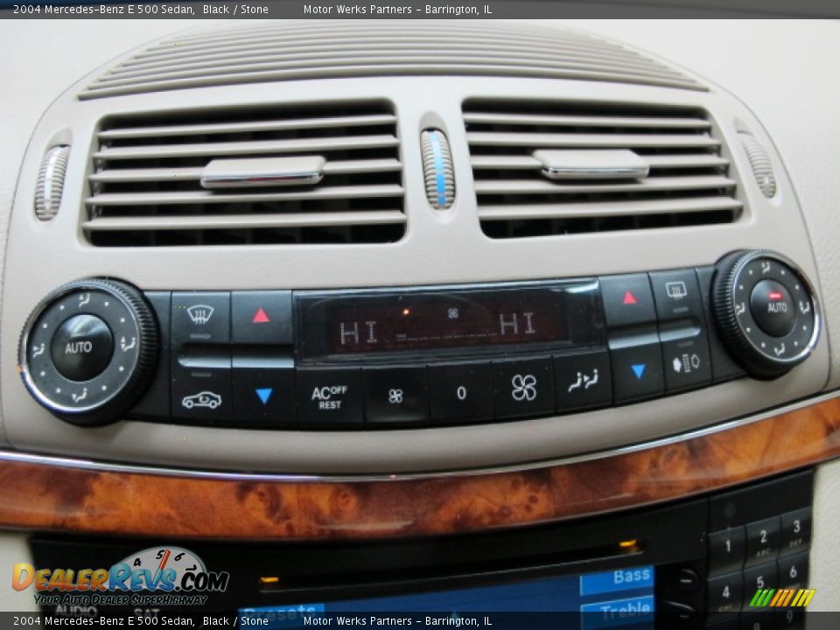The image size is (840, 630).
Task: Decrease fan speed with small fan icon
Action: click(395, 396)
